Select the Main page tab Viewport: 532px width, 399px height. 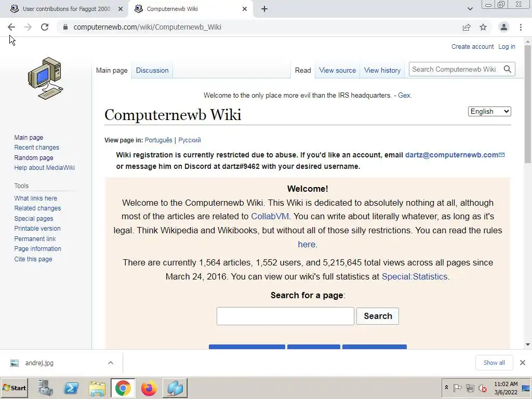click(x=112, y=70)
